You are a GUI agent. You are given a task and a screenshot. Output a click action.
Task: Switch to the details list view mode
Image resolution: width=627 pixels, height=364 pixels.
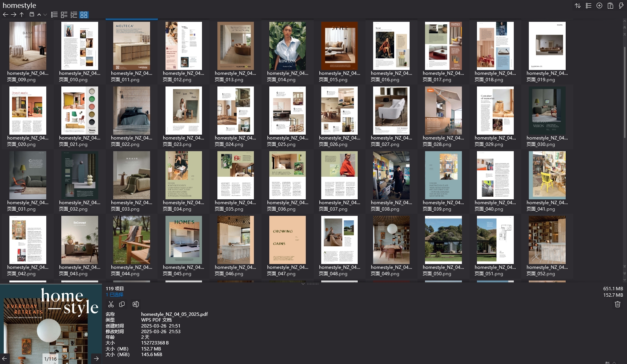click(74, 15)
